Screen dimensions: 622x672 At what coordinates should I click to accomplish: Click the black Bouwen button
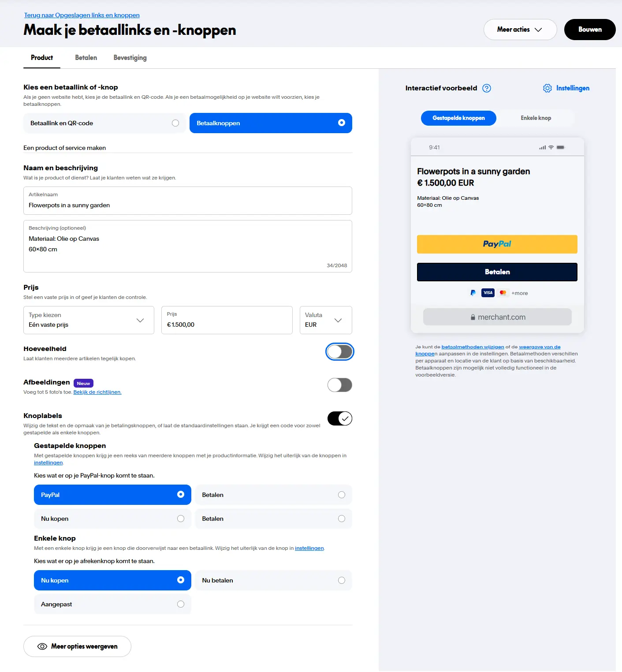point(589,30)
